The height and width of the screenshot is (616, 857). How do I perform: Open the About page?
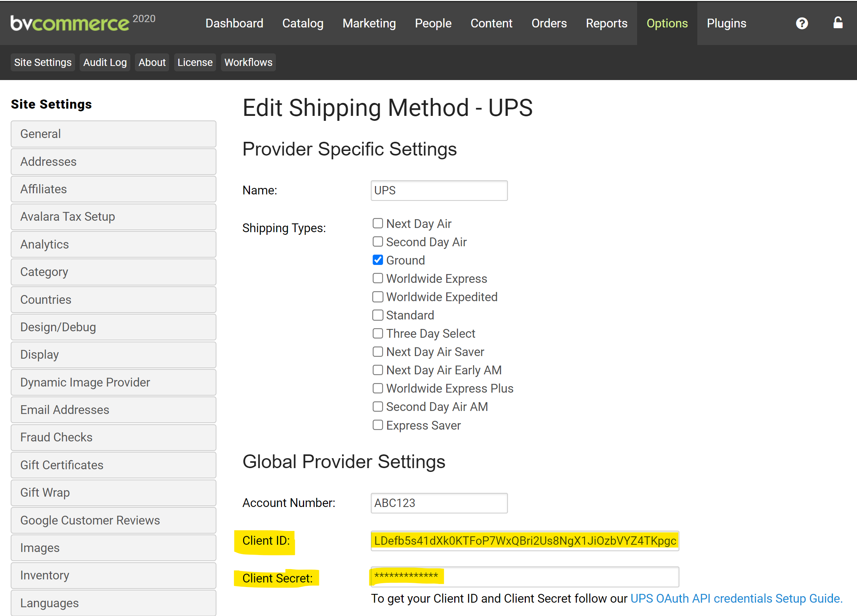point(152,63)
